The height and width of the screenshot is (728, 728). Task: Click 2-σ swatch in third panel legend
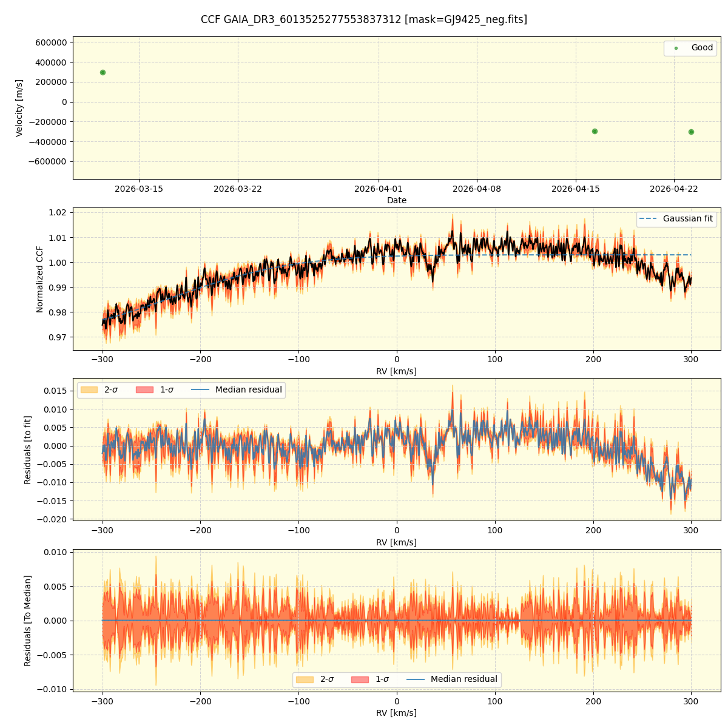click(89, 389)
